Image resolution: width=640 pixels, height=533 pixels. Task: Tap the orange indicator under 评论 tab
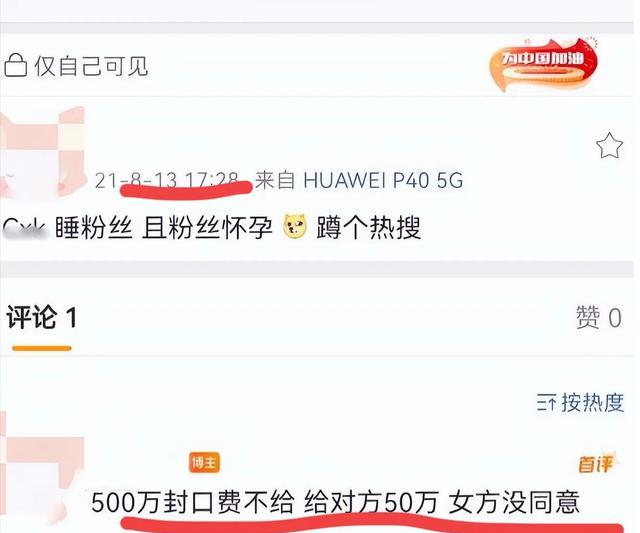tap(42, 348)
